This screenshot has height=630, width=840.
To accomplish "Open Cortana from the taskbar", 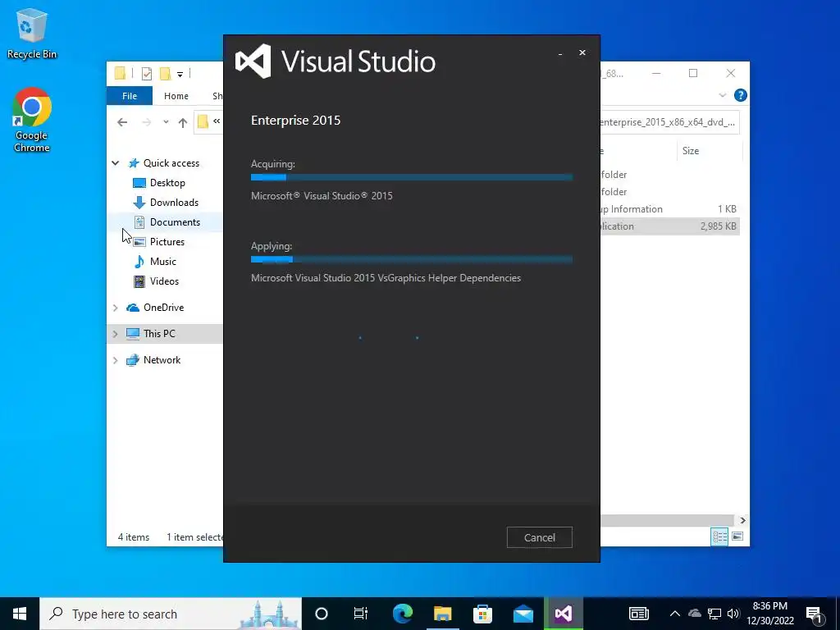I will click(322, 614).
